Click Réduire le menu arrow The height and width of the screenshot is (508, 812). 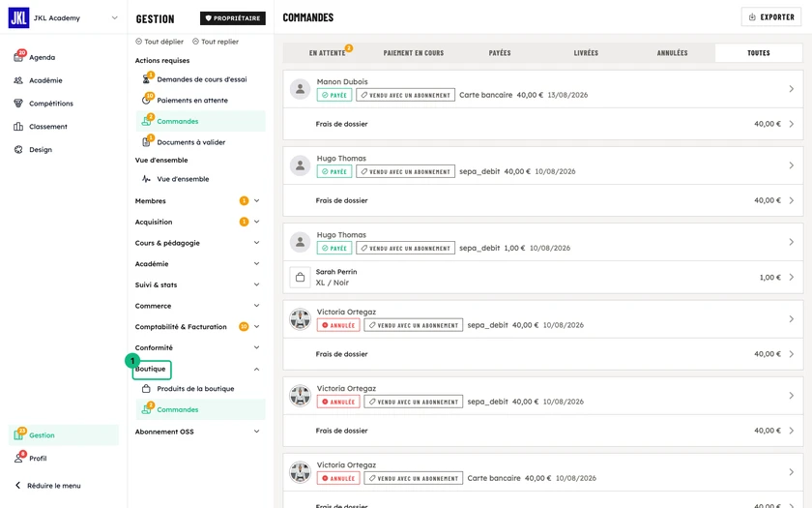pos(18,485)
